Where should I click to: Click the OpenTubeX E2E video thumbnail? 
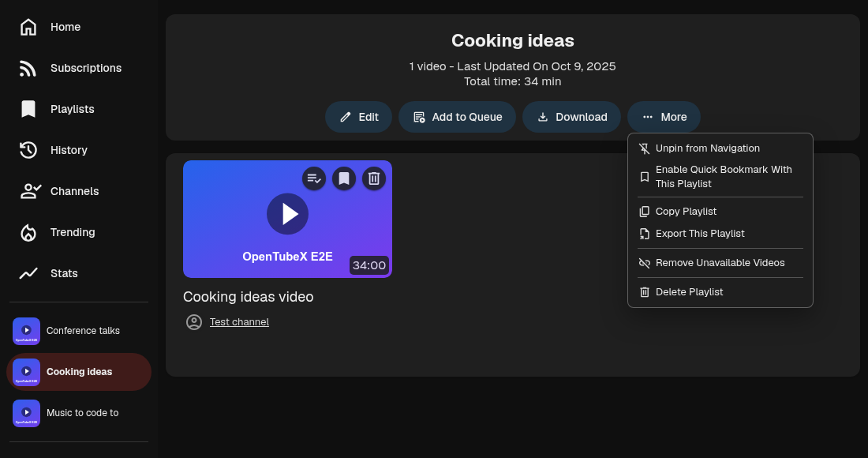pos(287,220)
